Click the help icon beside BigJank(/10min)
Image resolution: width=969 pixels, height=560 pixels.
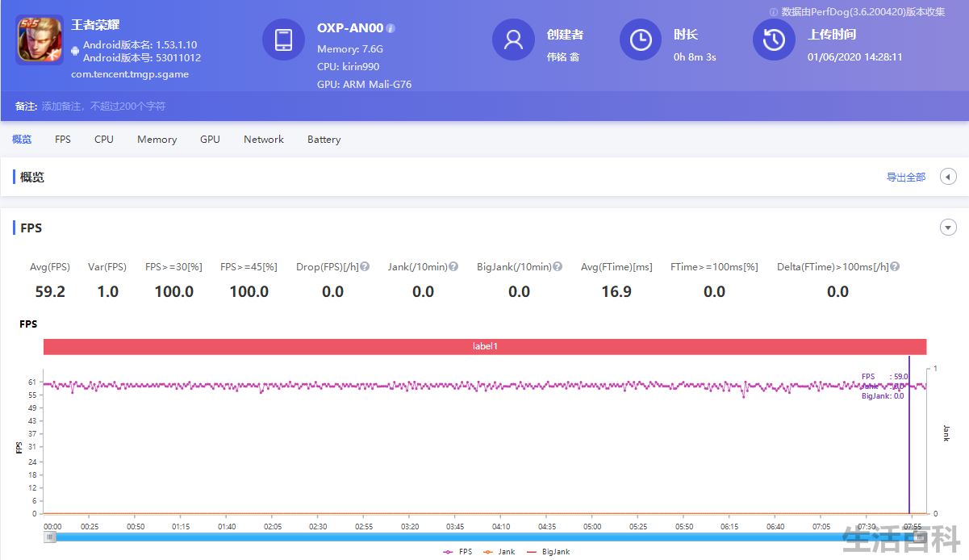(557, 267)
